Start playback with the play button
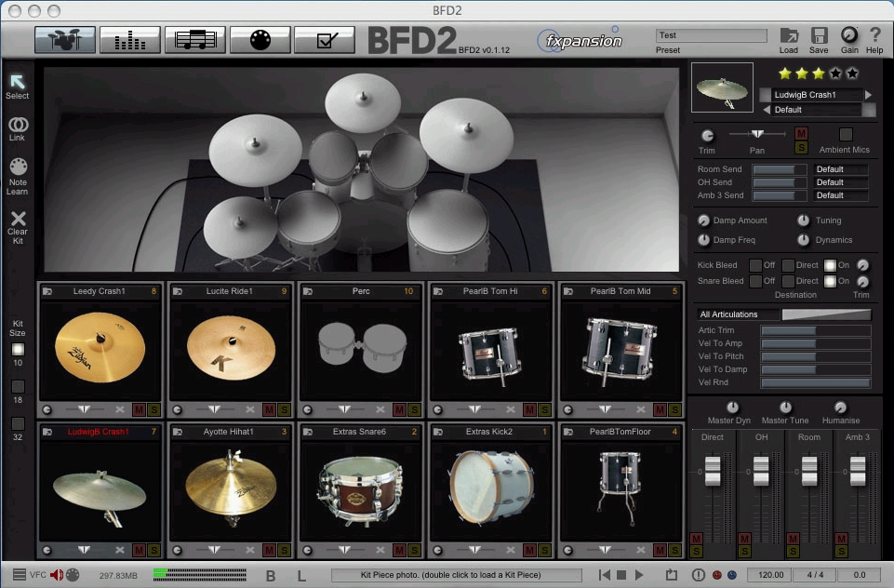Image resolution: width=894 pixels, height=588 pixels. [639, 575]
